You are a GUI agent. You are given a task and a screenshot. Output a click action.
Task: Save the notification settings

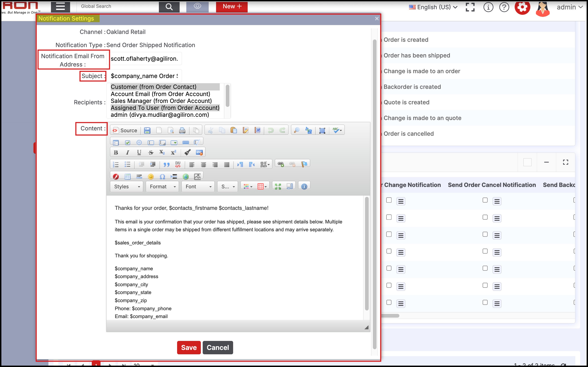pyautogui.click(x=189, y=347)
